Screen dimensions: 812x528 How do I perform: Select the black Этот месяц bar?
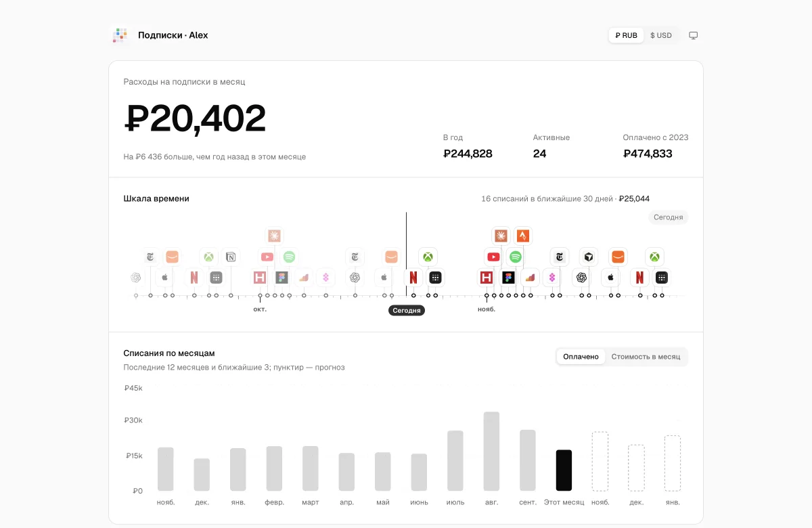coord(564,470)
